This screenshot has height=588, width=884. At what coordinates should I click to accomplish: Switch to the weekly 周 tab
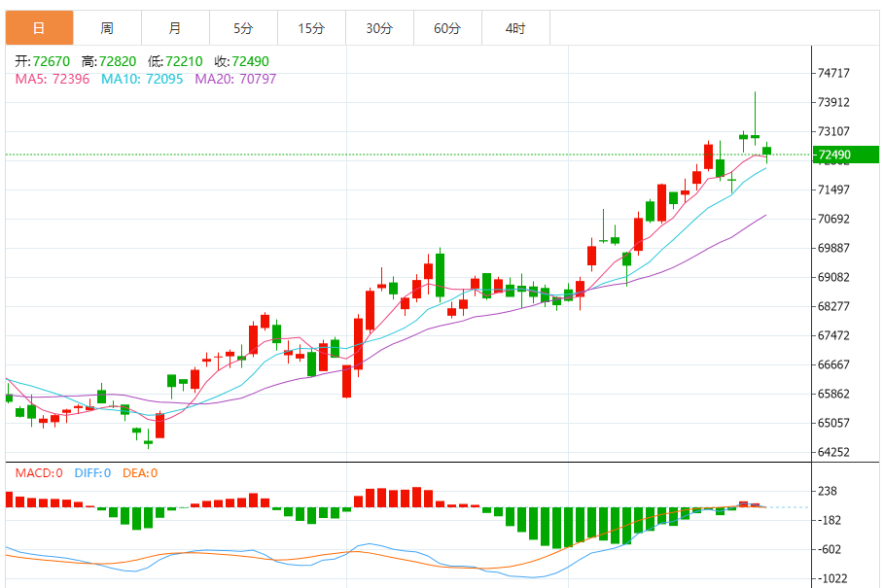pos(107,27)
